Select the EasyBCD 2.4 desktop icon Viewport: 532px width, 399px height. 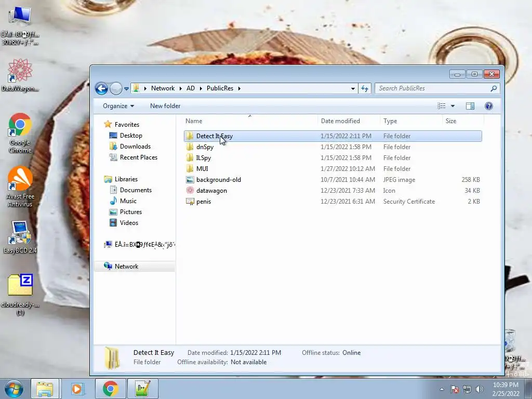[x=20, y=237]
